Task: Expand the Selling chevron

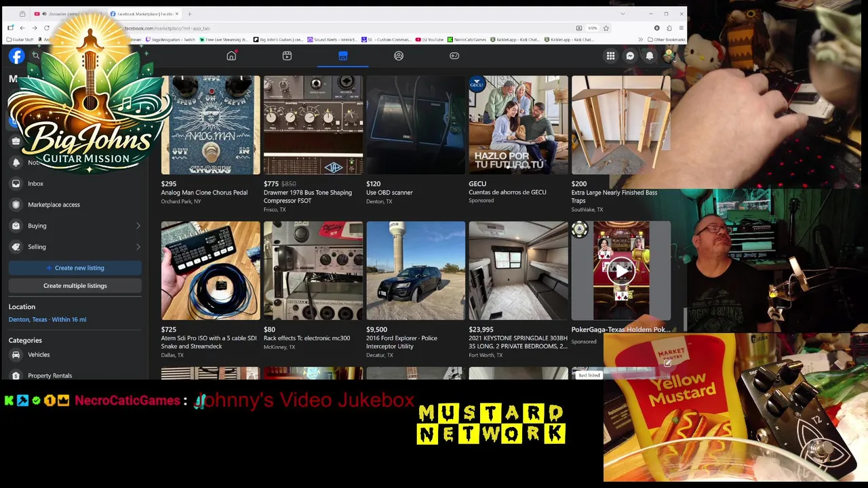Action: (138, 247)
